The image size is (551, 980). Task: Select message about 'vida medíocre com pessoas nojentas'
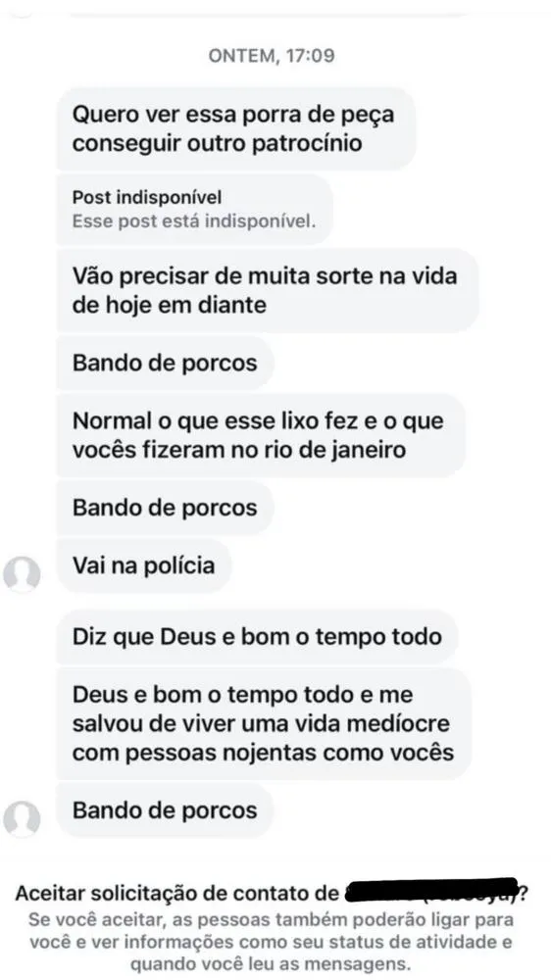(264, 723)
